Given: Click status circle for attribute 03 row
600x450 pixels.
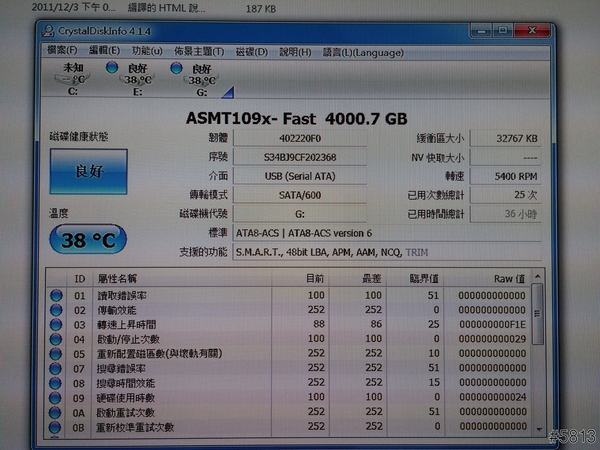Looking at the screenshot, I should (57, 325).
